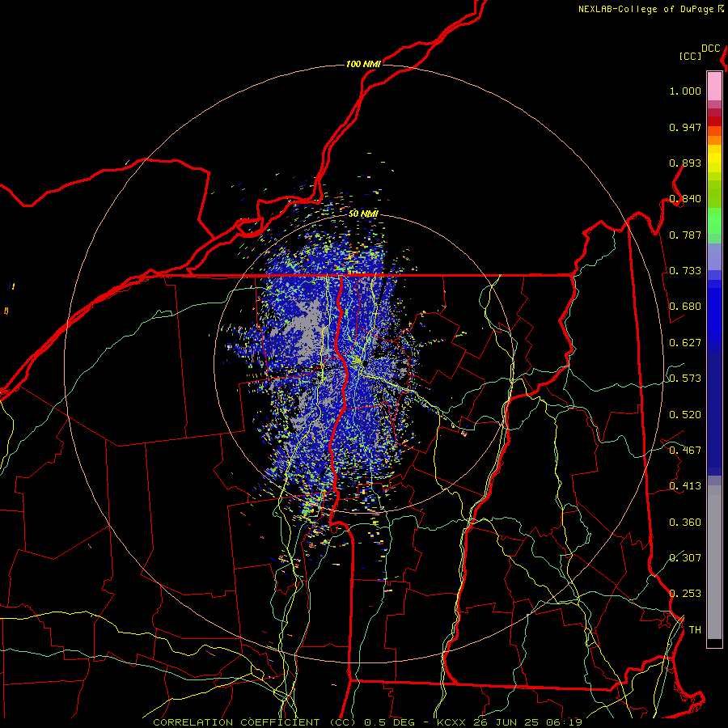Select the 0.680 value on the color scale
Image resolution: width=728 pixels, height=728 pixels.
click(685, 307)
